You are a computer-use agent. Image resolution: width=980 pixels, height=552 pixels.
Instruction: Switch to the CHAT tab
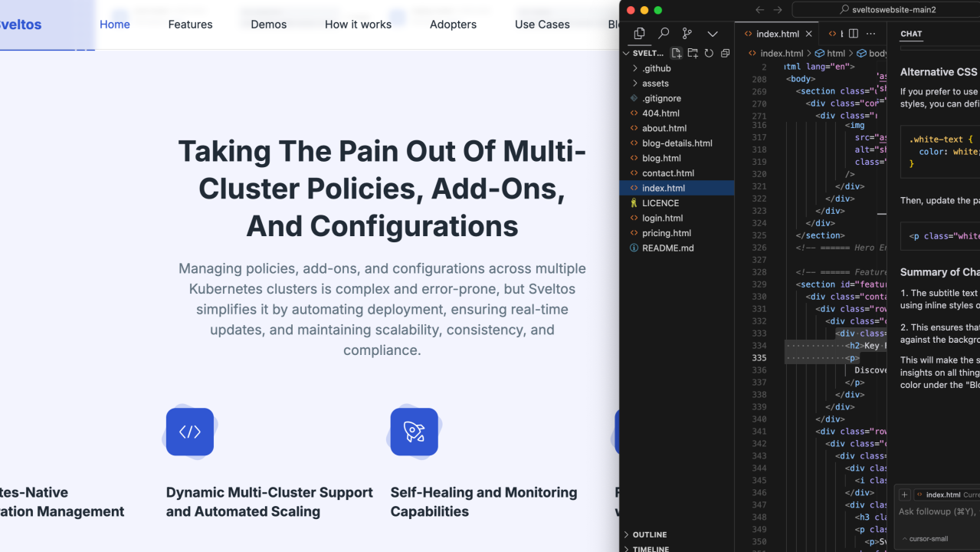(911, 34)
